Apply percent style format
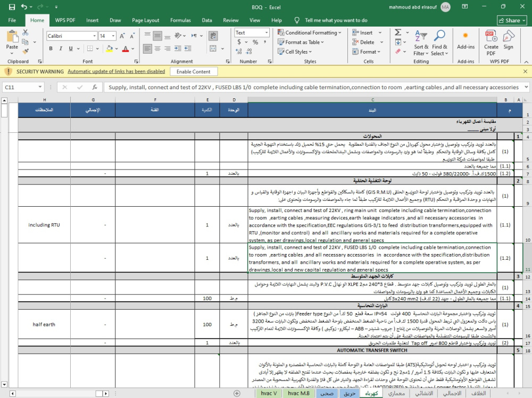The width and height of the screenshot is (532, 398). [255, 42]
